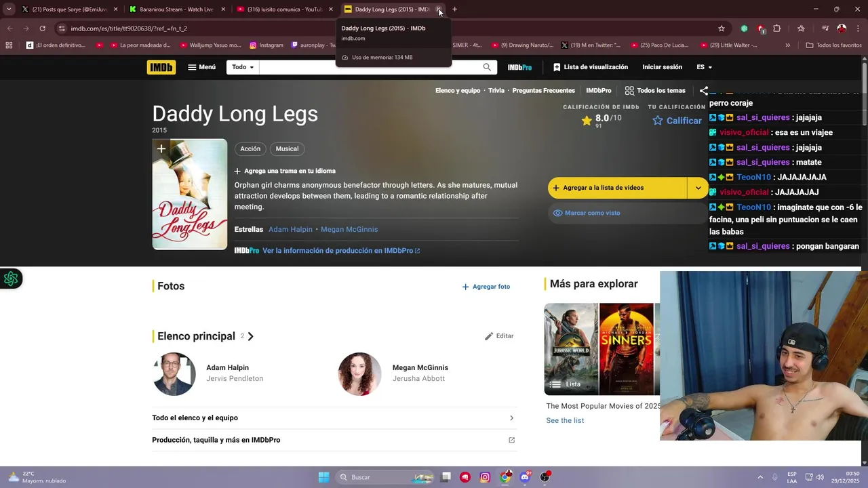Open the bookmarks apps grid icon
This screenshot has width=868, height=488.
click(9, 45)
